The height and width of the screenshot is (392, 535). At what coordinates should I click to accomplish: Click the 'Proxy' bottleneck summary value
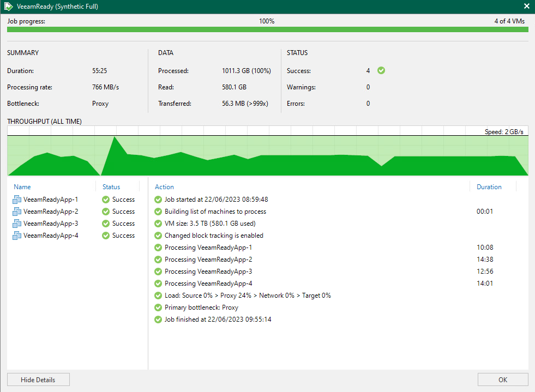(100, 104)
